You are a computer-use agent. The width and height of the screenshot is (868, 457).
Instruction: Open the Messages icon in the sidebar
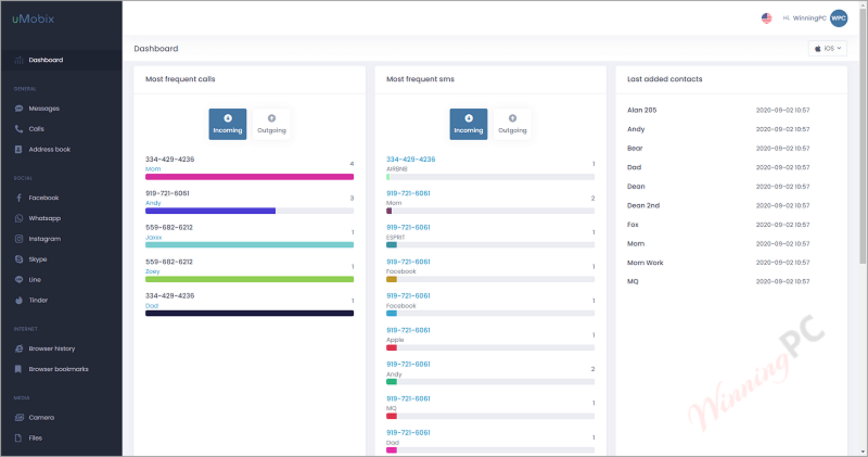pos(19,109)
